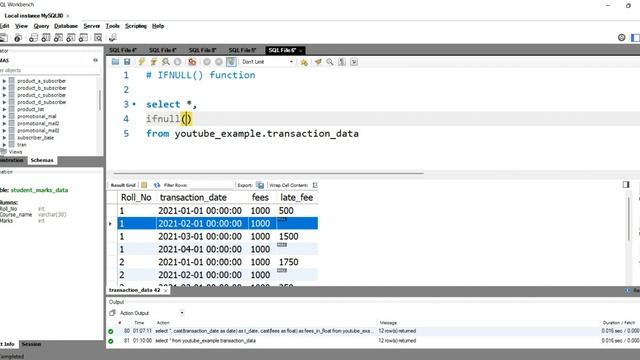Click create function icon in main toolbar
This screenshot has height=360, width=640.
pyautogui.click(x=83, y=38)
